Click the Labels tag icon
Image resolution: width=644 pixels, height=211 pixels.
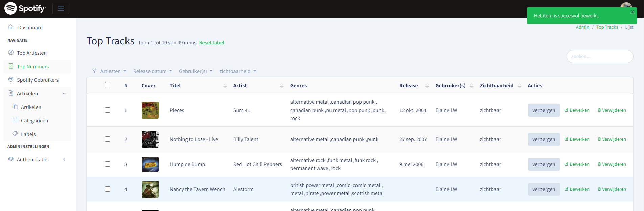[15, 134]
